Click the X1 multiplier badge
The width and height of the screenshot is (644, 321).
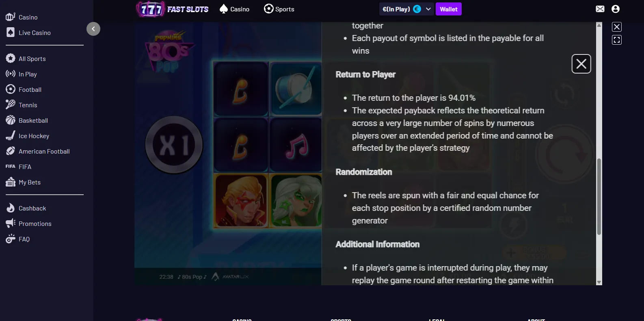(174, 145)
